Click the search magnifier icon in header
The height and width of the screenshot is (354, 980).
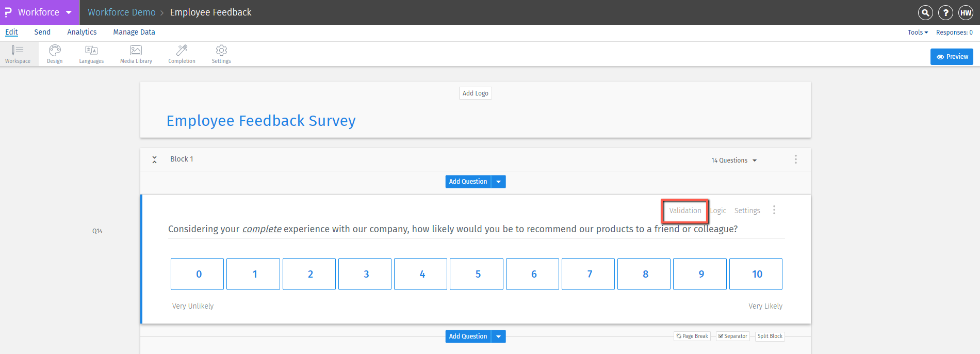click(x=926, y=12)
